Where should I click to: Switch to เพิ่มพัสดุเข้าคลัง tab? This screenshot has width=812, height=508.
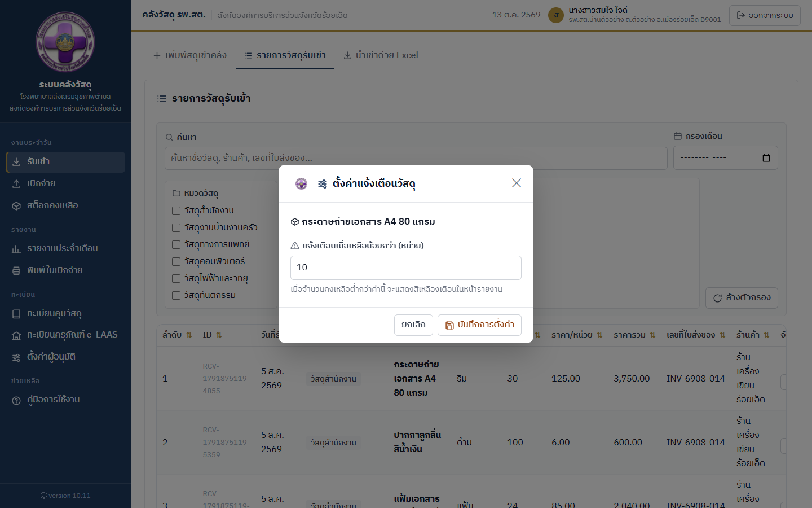point(190,55)
